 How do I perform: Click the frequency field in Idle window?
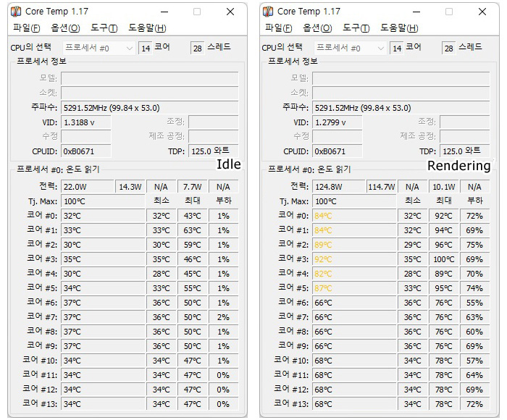click(x=150, y=108)
